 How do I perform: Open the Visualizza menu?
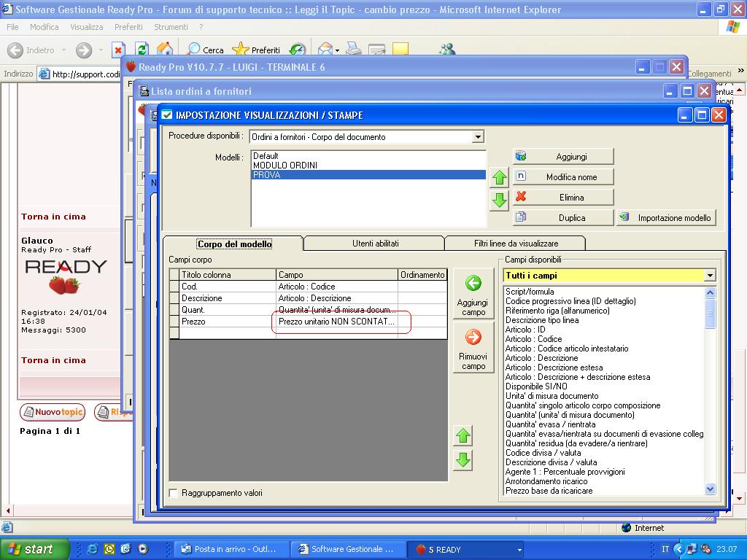87,27
